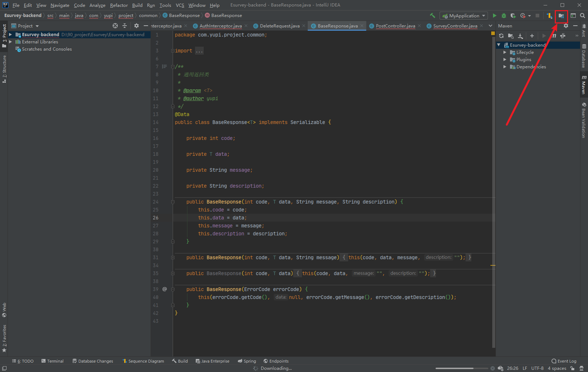The width and height of the screenshot is (588, 372).
Task: Show the hidden editor tabs list chevron
Action: click(x=490, y=26)
